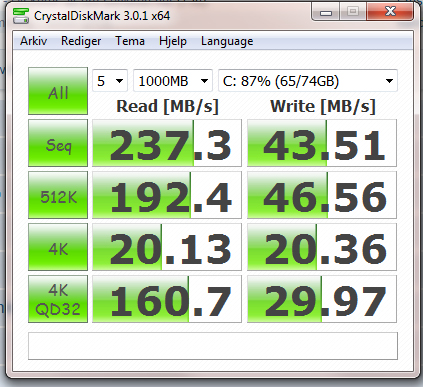The width and height of the screenshot is (423, 387).
Task: Minimize the CrystalDiskMark window
Action: click(x=326, y=12)
